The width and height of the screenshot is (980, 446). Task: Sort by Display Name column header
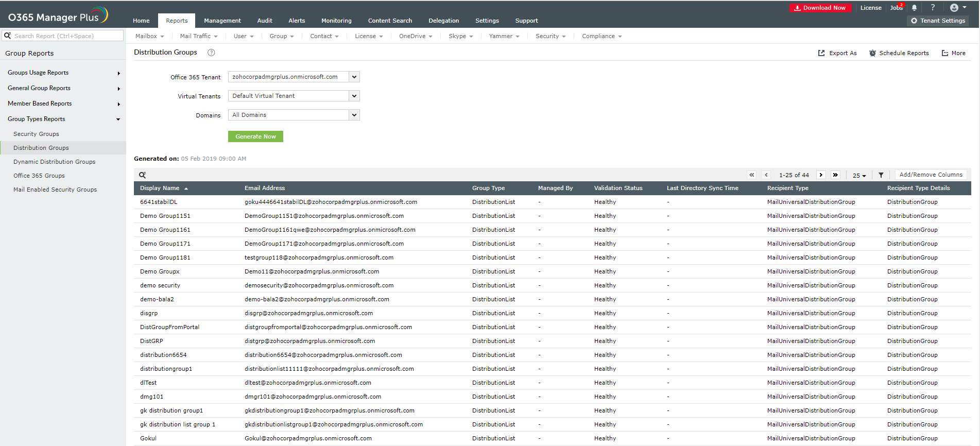pos(164,188)
